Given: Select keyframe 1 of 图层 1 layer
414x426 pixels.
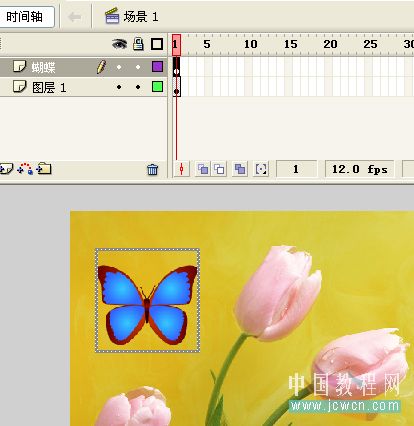Looking at the screenshot, I should tap(176, 87).
